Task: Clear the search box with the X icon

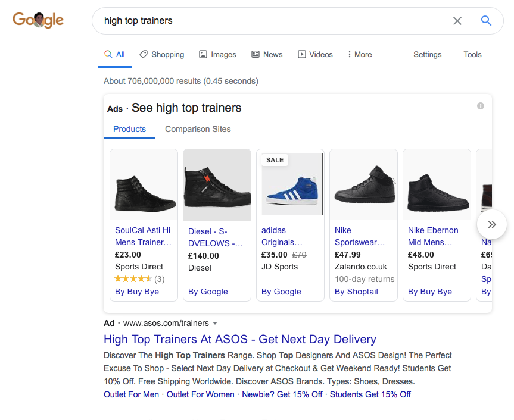Action: 457,21
